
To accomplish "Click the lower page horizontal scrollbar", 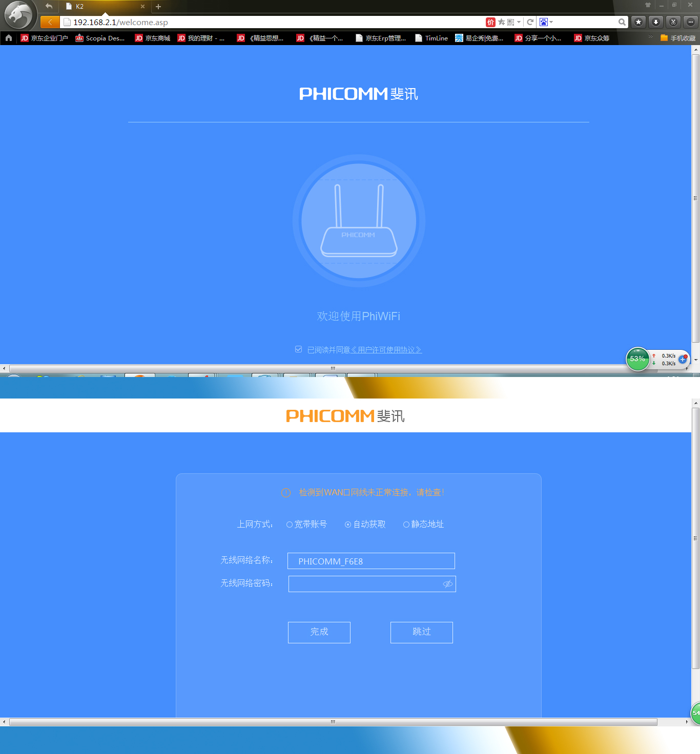I will (333, 722).
